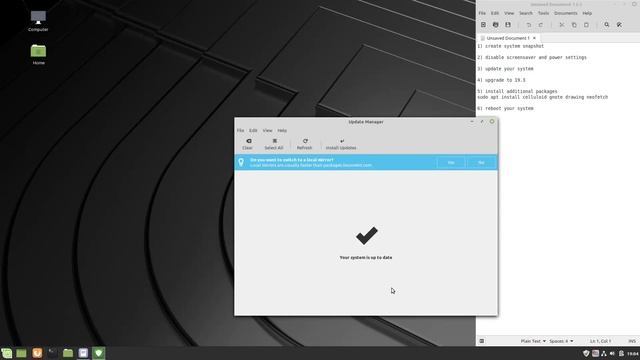This screenshot has height=360, width=640.
Task: Click the 'sudo apt install' command line
Action: [x=542, y=97]
